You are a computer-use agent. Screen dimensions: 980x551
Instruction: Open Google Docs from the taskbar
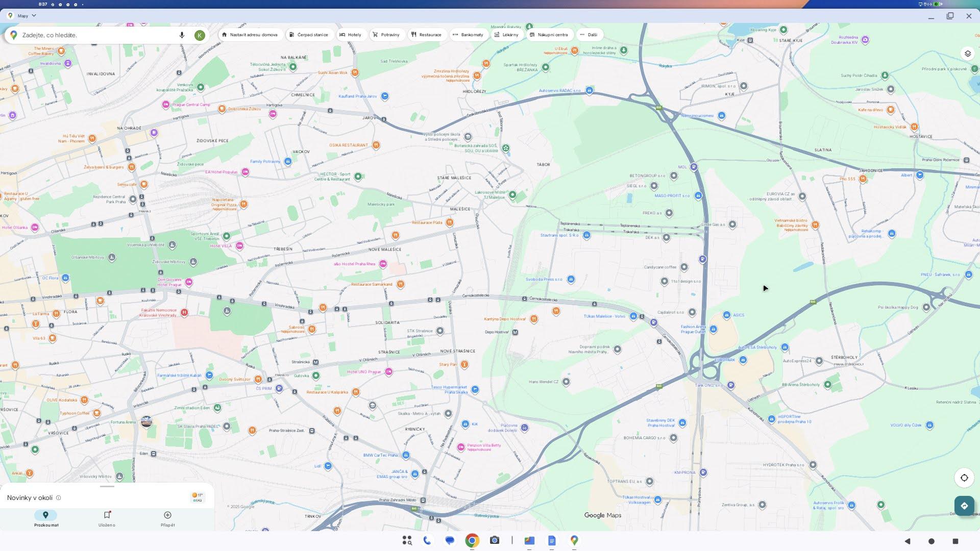coord(552,540)
